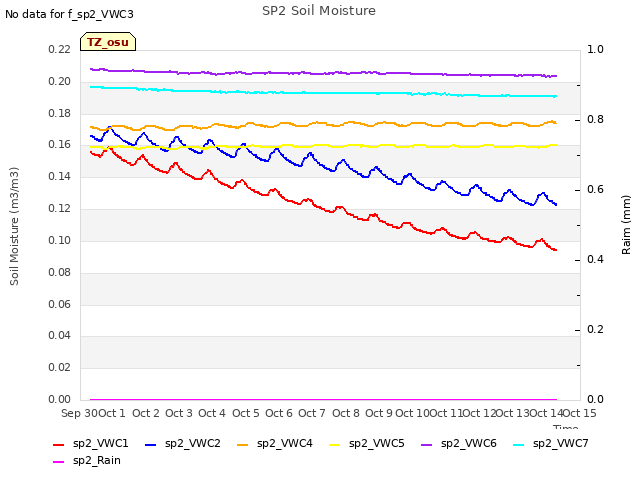Viewport: 640px width, 480px height.
Task: Toggle sp2_VWC2 legend entry
Action: tap(182, 444)
